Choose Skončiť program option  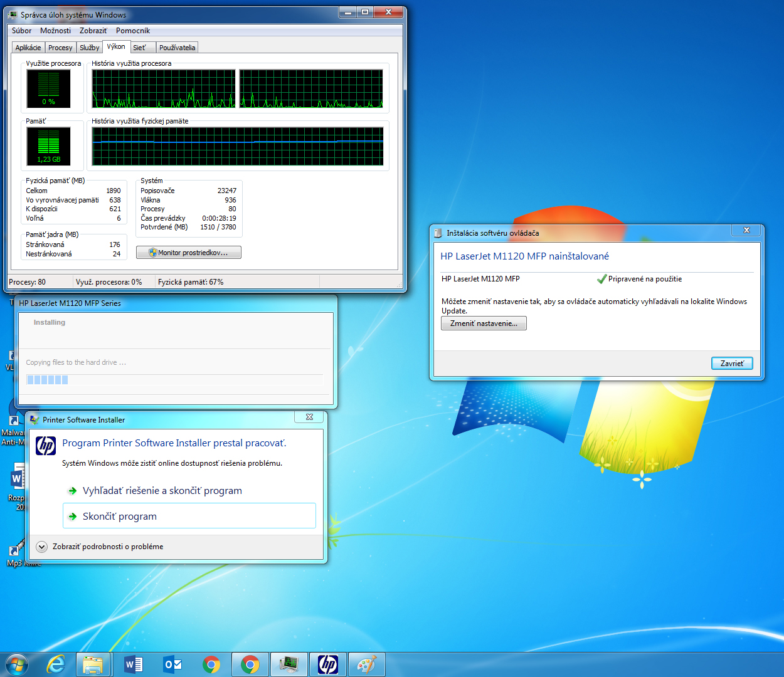[189, 516]
